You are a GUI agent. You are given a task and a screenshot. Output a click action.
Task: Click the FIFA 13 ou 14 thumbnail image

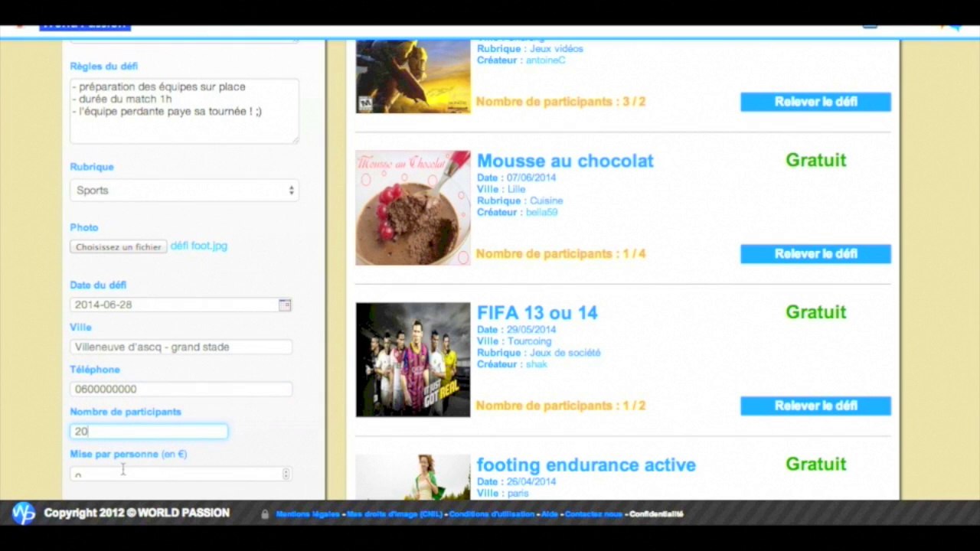pos(413,360)
